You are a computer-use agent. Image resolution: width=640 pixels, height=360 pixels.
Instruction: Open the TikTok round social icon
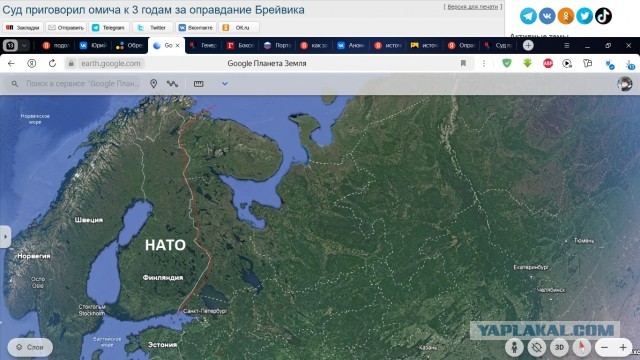pyautogui.click(x=603, y=16)
